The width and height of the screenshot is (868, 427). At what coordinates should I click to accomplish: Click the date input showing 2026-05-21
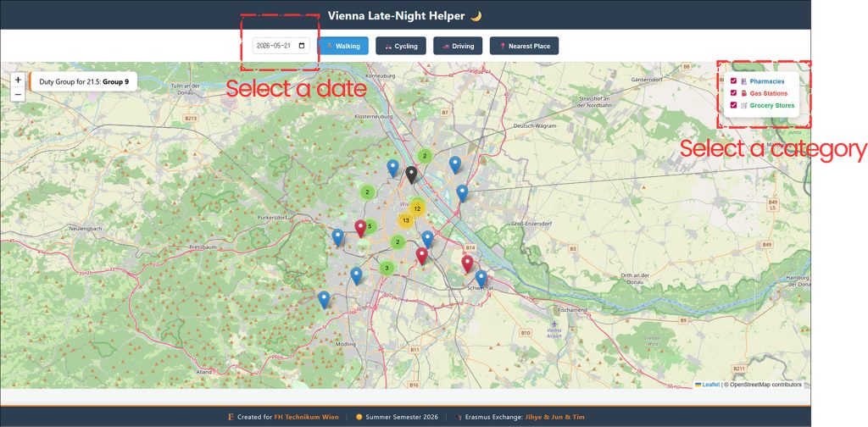pos(281,46)
